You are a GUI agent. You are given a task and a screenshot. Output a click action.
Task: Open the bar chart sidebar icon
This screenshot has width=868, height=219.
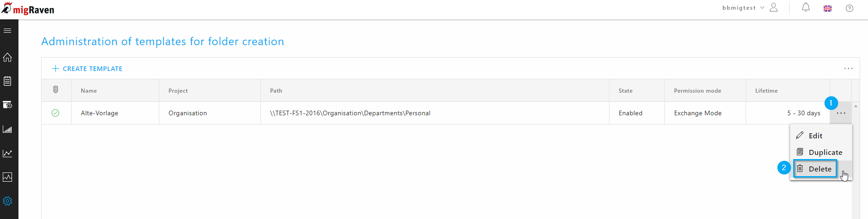coord(7,129)
